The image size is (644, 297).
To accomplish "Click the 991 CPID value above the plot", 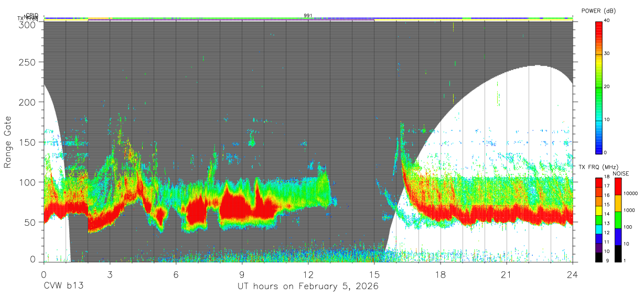I will pos(308,15).
